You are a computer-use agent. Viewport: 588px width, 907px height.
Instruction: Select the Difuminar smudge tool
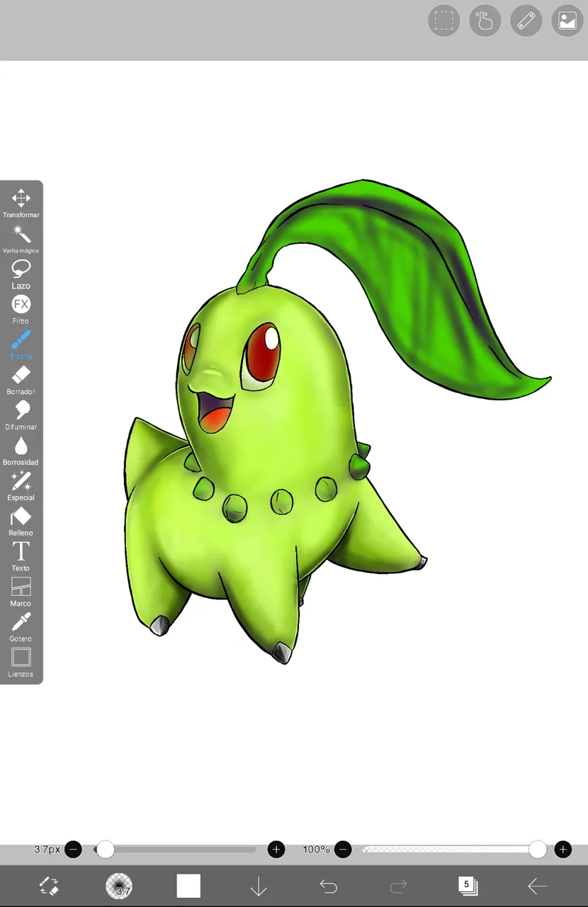[x=21, y=415]
